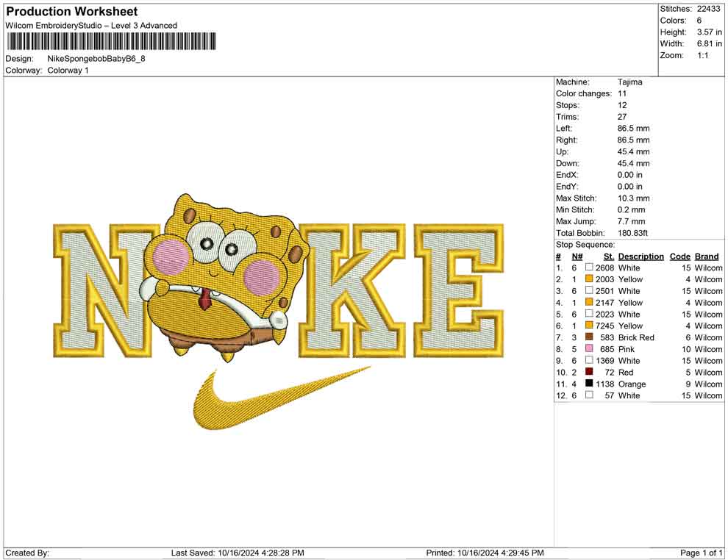
Task: Click the design name NikeSpongebobBabyB6_8
Action: click(96, 59)
